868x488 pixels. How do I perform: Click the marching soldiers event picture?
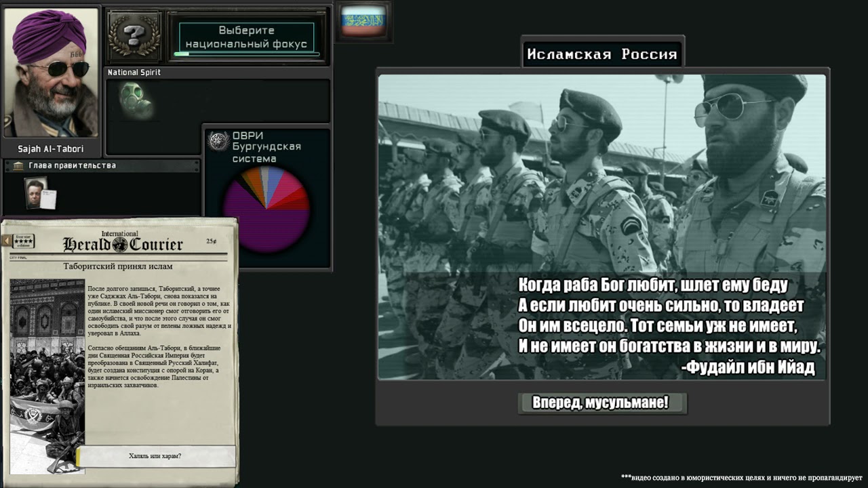pyautogui.click(x=601, y=226)
